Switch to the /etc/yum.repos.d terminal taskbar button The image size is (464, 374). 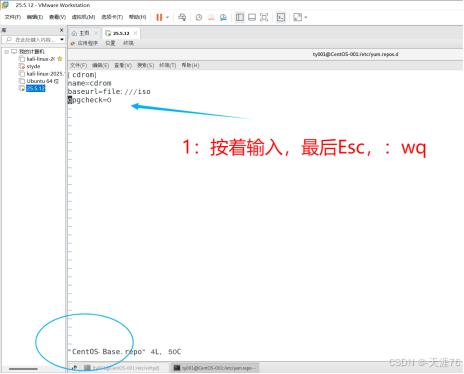pyautogui.click(x=215, y=368)
